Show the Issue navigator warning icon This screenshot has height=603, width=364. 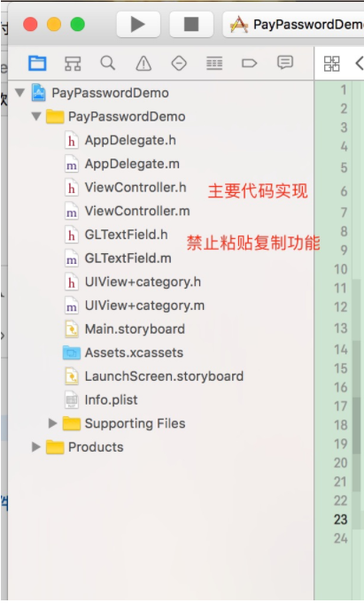[143, 63]
